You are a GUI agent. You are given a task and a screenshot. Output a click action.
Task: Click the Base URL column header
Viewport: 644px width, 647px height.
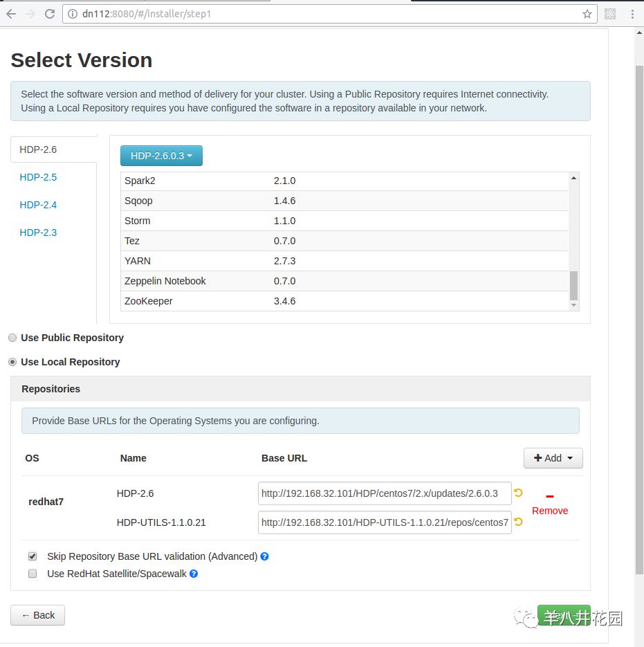coord(284,458)
